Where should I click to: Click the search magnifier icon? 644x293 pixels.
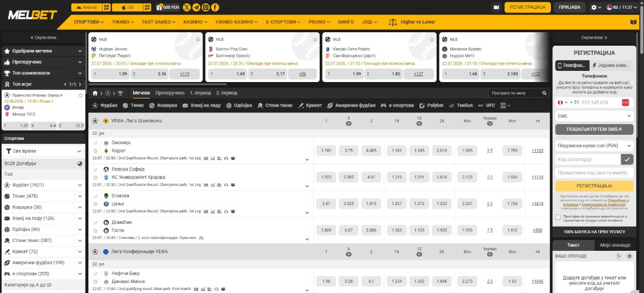pos(544,93)
